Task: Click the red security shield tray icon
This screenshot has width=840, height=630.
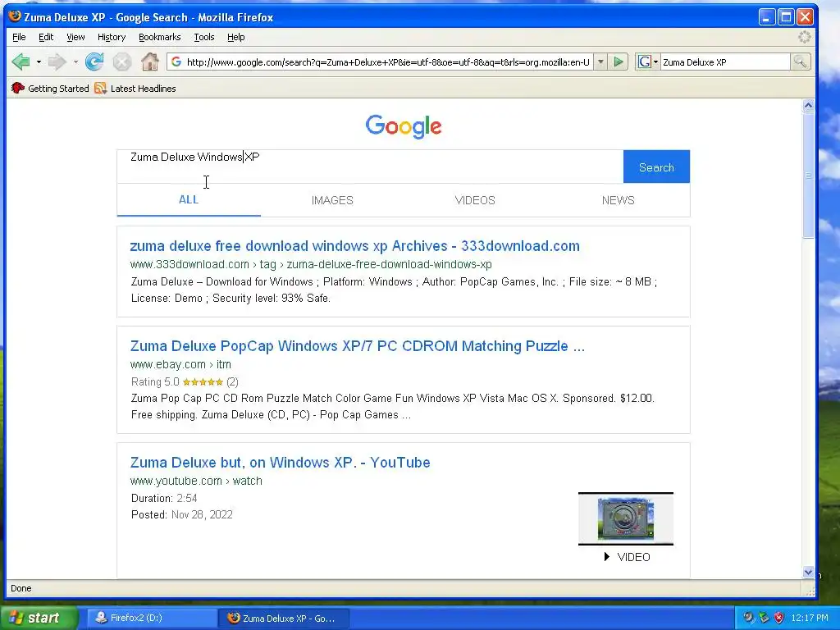Action: tap(778, 618)
